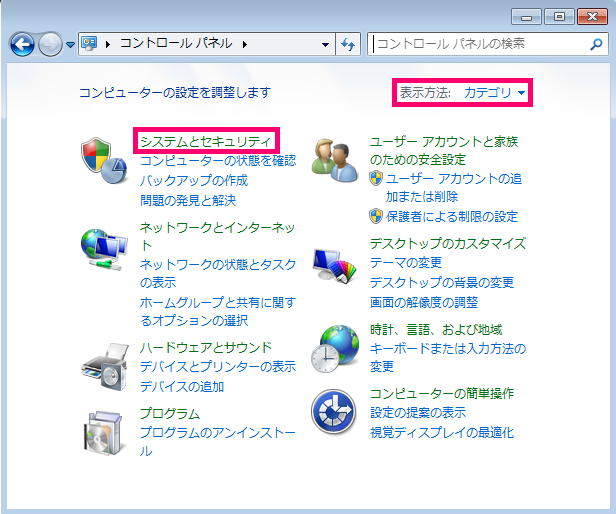616x514 pixels.
Task: Maximize the Control Panel window
Action: (x=559, y=17)
